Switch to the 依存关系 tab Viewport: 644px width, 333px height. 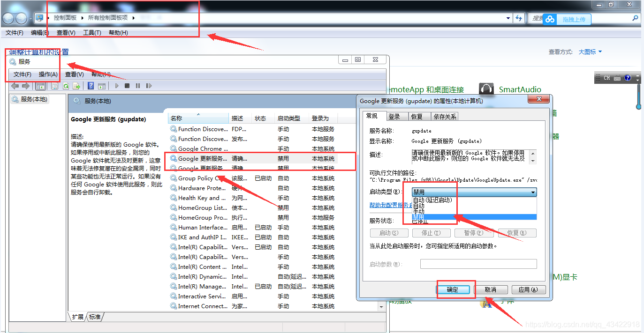pyautogui.click(x=445, y=117)
